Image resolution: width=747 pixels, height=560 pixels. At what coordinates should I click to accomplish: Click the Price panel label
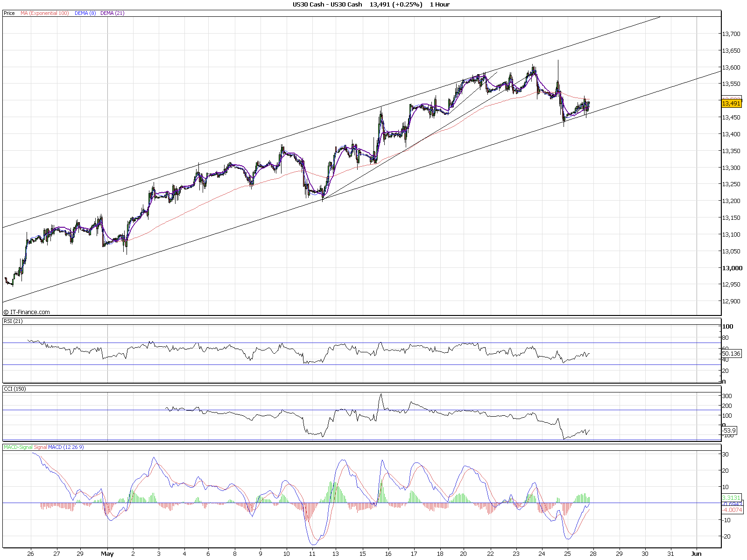point(9,13)
